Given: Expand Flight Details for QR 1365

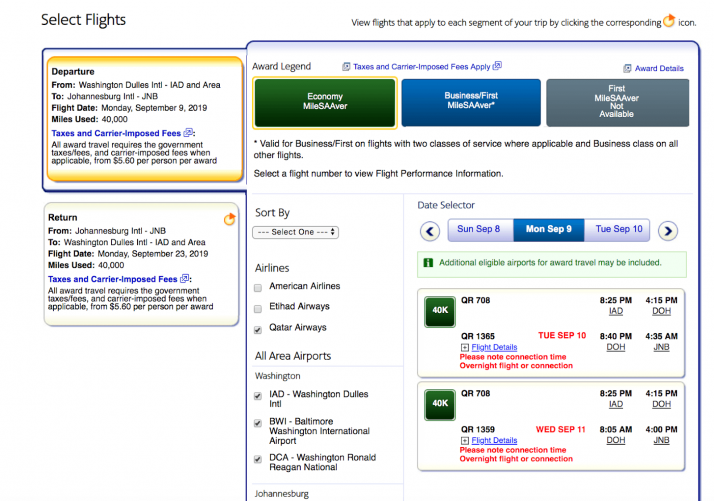Looking at the screenshot, I should coord(494,347).
